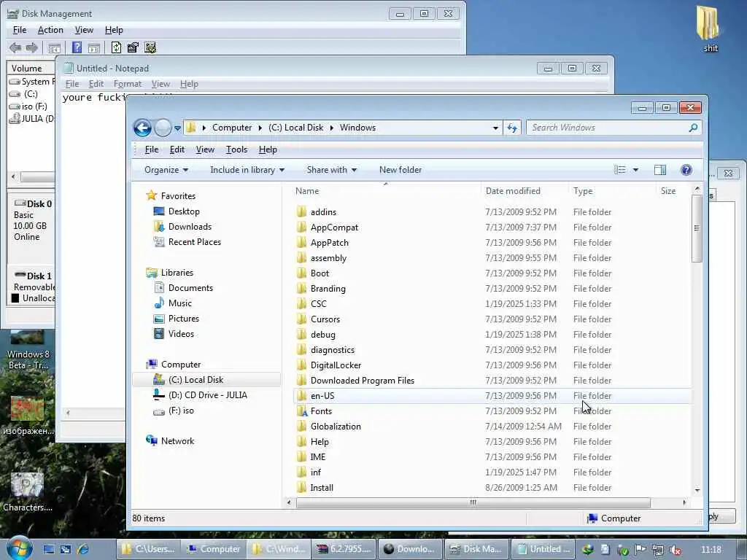Switch to the Downlo... taskbar button

[x=409, y=549]
